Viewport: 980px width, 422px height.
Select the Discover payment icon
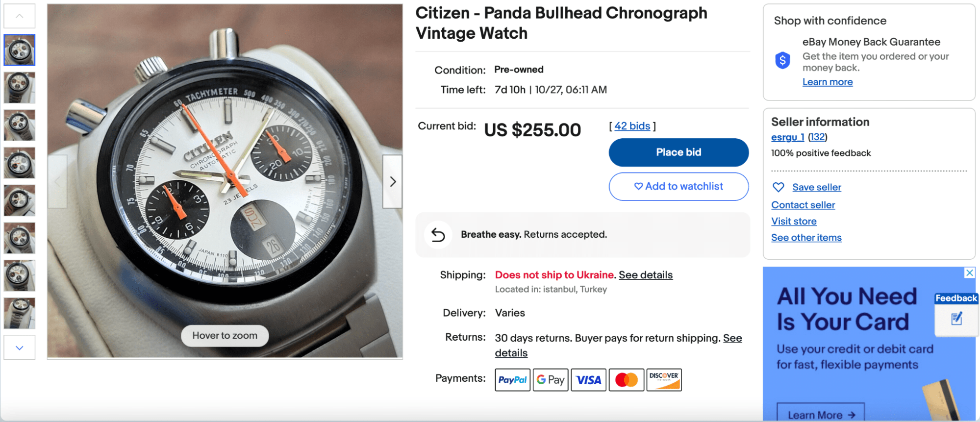(664, 379)
